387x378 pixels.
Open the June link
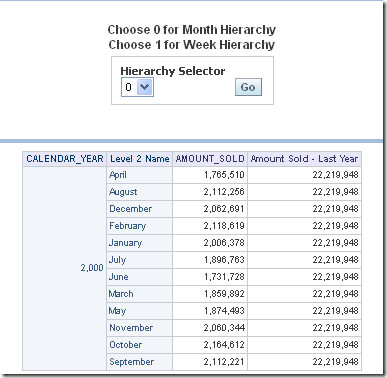point(118,277)
